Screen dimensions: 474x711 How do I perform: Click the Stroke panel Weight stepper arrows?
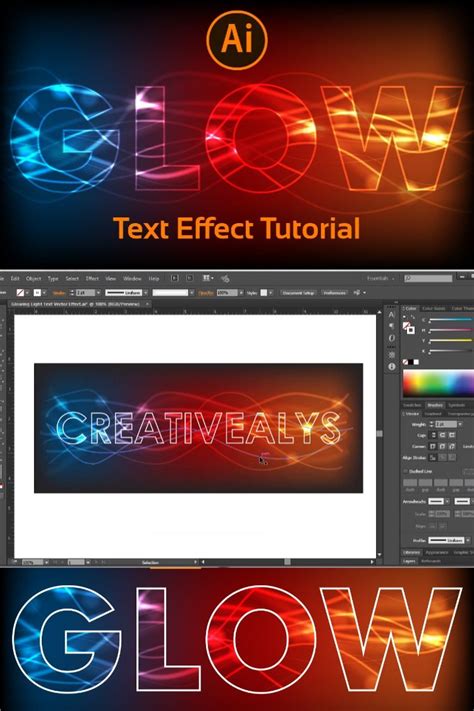(x=432, y=424)
